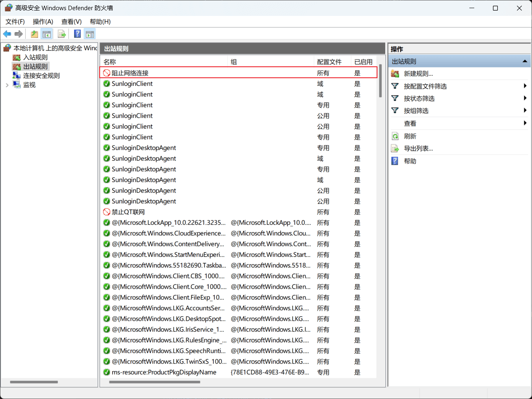Open the 按状态筛选 submenu
The image size is (532, 399).
419,99
